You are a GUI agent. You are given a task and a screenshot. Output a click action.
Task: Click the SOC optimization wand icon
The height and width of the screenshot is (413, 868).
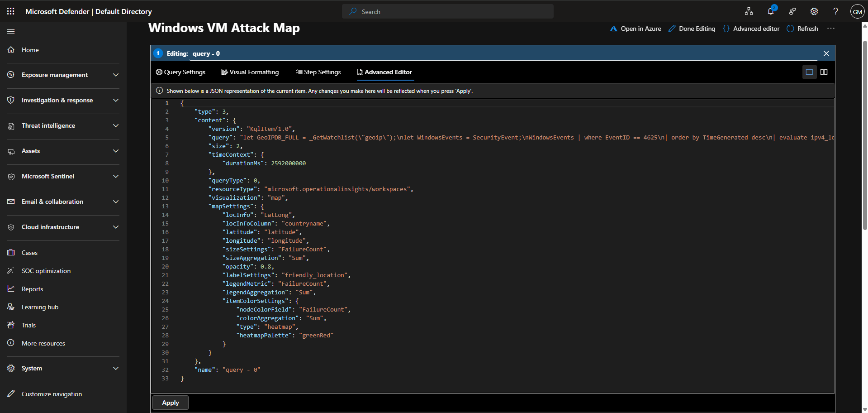[x=11, y=271]
